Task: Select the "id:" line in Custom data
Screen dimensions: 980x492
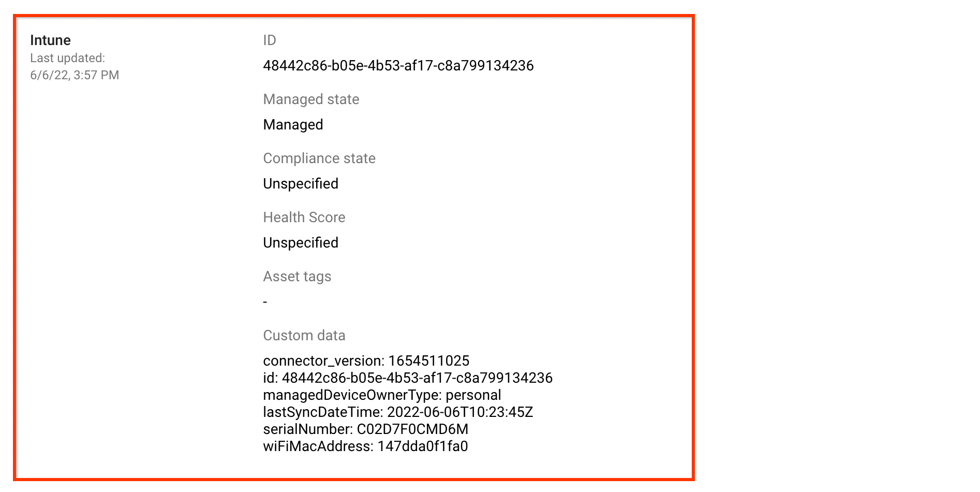Action: click(x=407, y=378)
